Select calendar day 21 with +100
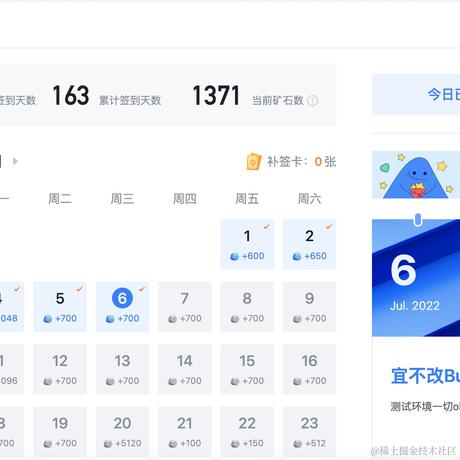Screen dimensions: 460x460 (x=185, y=432)
